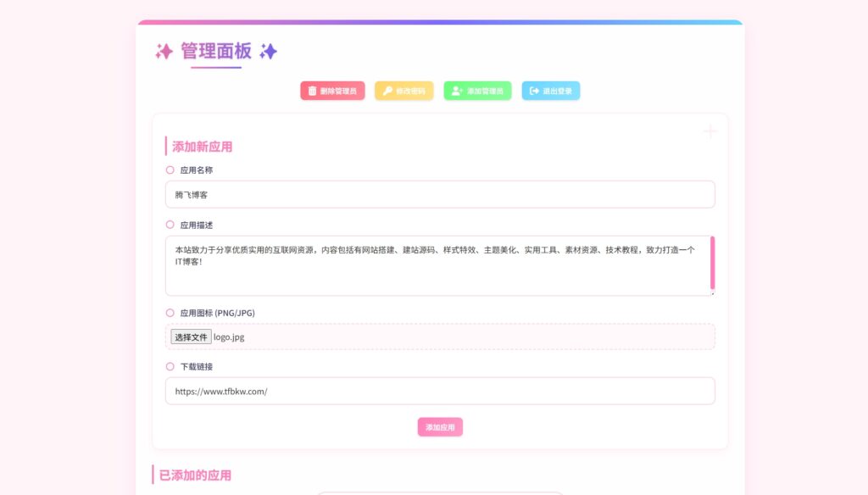Click the circle bullet beside 应用名称
The image size is (868, 495).
170,170
